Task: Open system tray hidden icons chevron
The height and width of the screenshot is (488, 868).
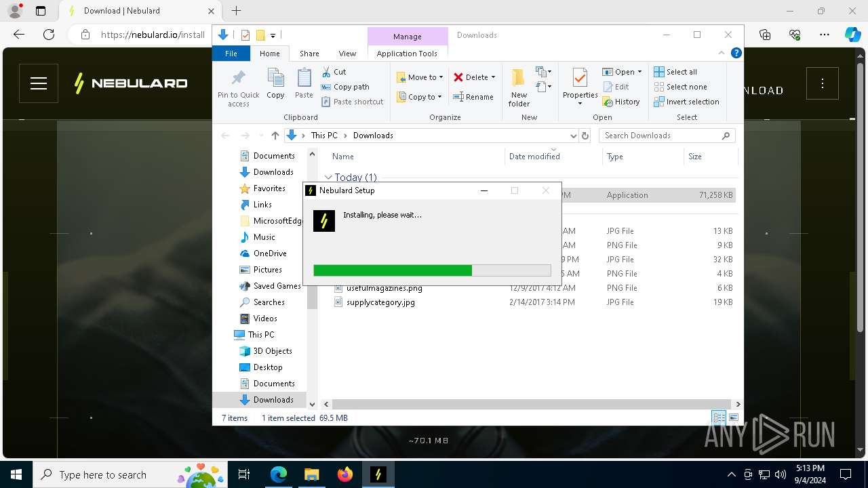Action: pos(731,474)
